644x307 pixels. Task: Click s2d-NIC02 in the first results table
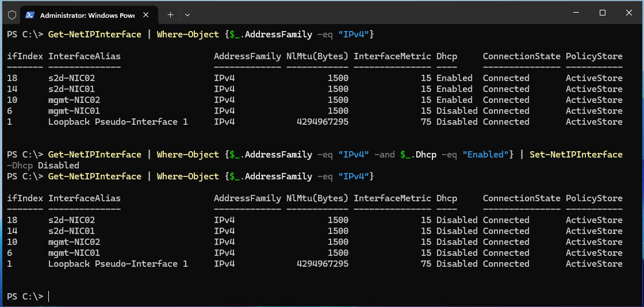71,78
